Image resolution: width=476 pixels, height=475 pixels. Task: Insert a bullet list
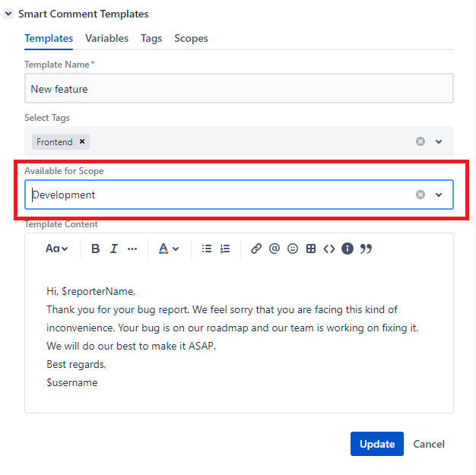[x=207, y=249]
